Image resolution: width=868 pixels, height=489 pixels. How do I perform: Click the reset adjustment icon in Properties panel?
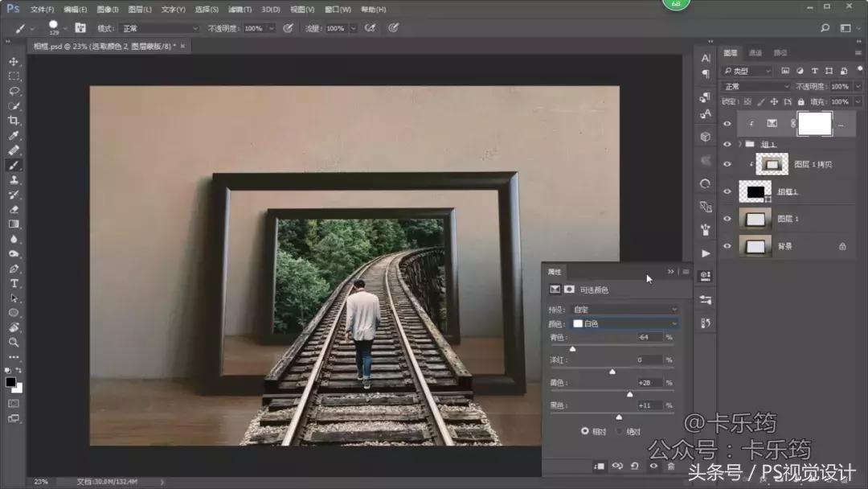[x=635, y=466]
